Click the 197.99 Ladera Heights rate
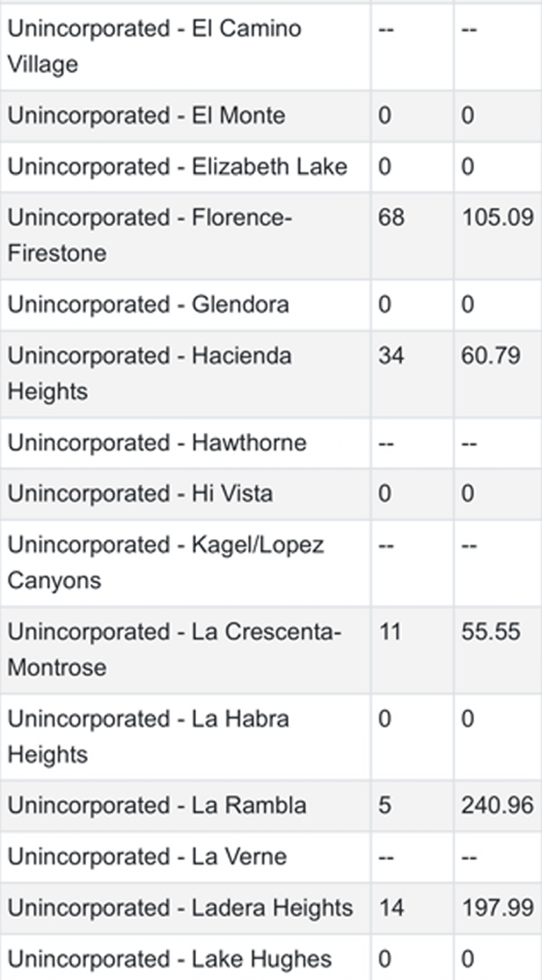Image resolution: width=542 pixels, height=980 pixels. [498, 908]
